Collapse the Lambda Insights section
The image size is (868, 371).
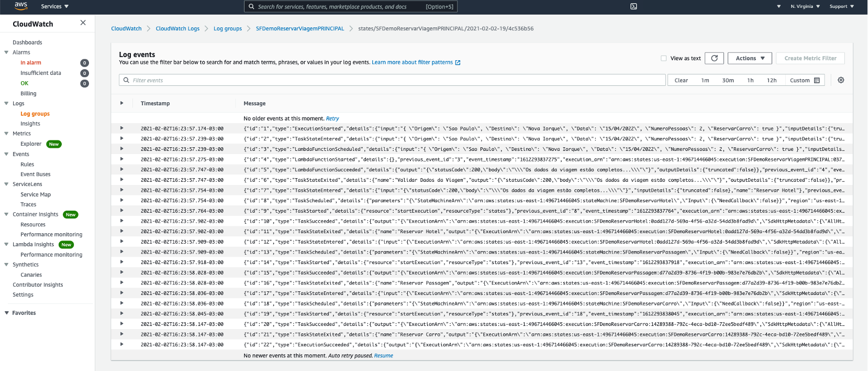tap(6, 244)
